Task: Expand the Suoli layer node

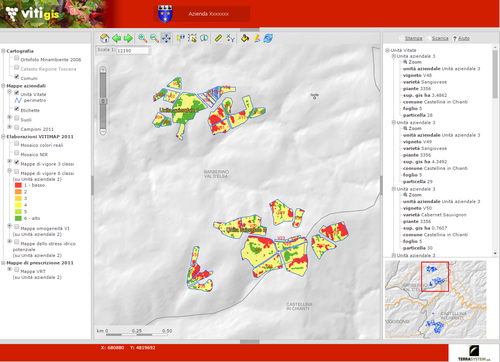Action: point(10,117)
